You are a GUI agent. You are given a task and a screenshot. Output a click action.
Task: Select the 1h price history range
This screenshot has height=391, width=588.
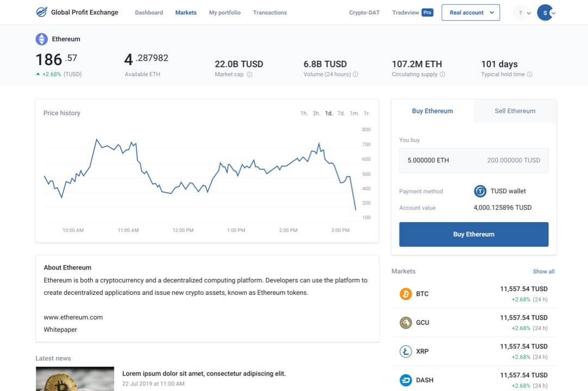point(304,113)
